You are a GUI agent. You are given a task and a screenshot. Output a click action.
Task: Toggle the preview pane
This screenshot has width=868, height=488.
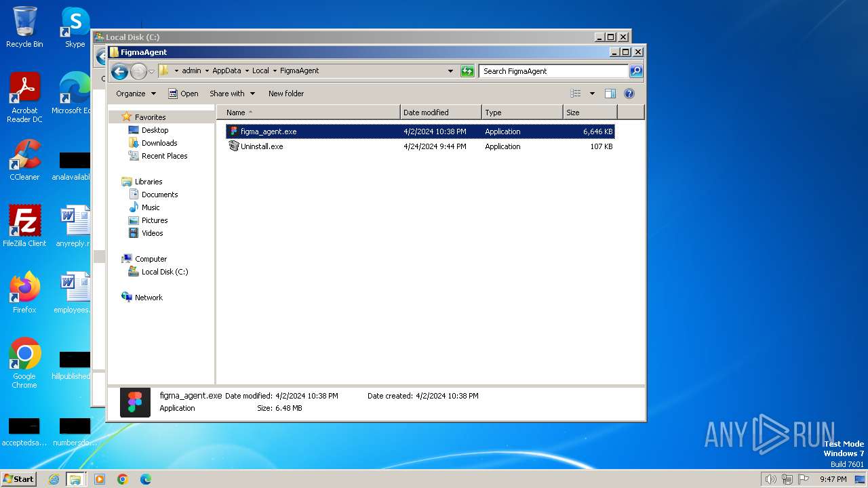(610, 94)
